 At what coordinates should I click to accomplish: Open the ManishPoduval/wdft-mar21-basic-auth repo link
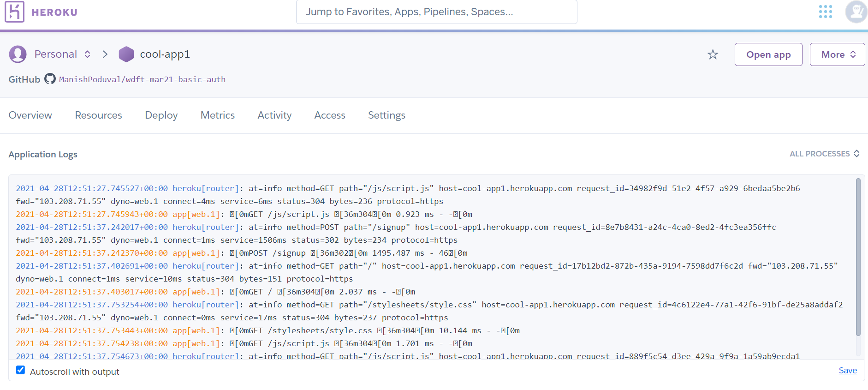[142, 79]
